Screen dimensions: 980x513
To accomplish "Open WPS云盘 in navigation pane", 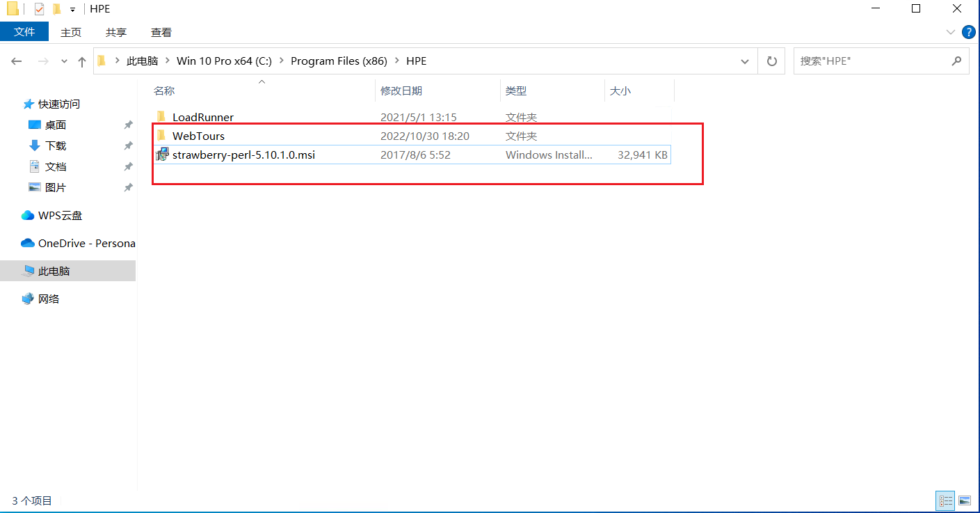I will coord(60,215).
